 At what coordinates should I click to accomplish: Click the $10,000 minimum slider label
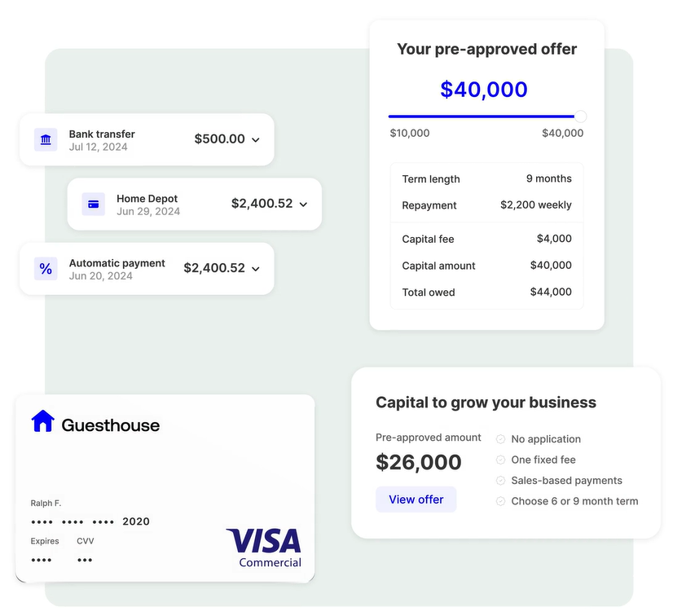pos(409,133)
